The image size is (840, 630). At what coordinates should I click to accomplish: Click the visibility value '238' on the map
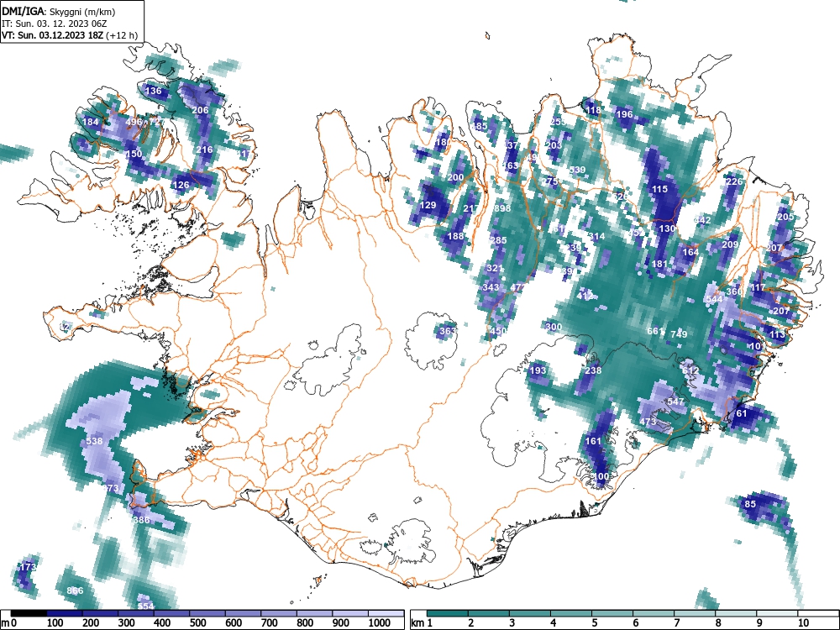coord(593,370)
